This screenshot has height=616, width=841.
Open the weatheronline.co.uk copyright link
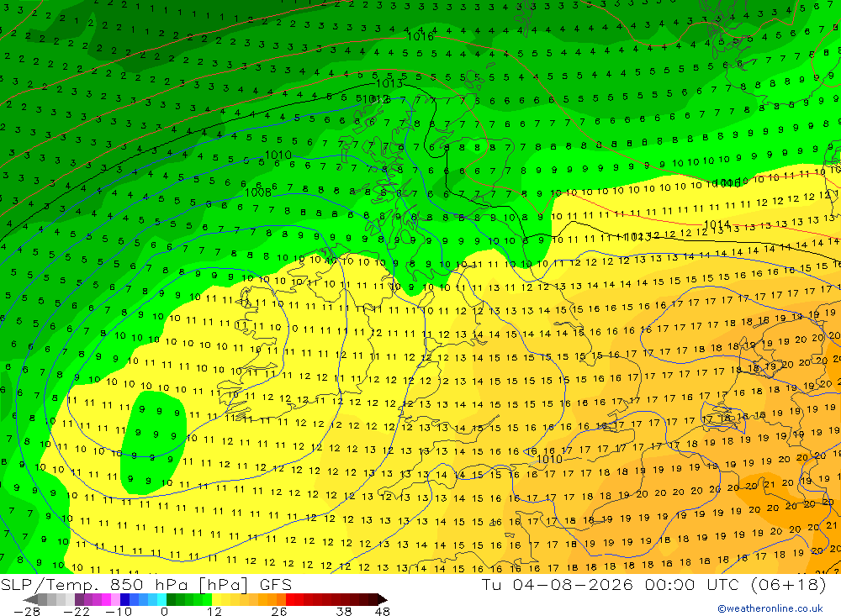(770, 608)
